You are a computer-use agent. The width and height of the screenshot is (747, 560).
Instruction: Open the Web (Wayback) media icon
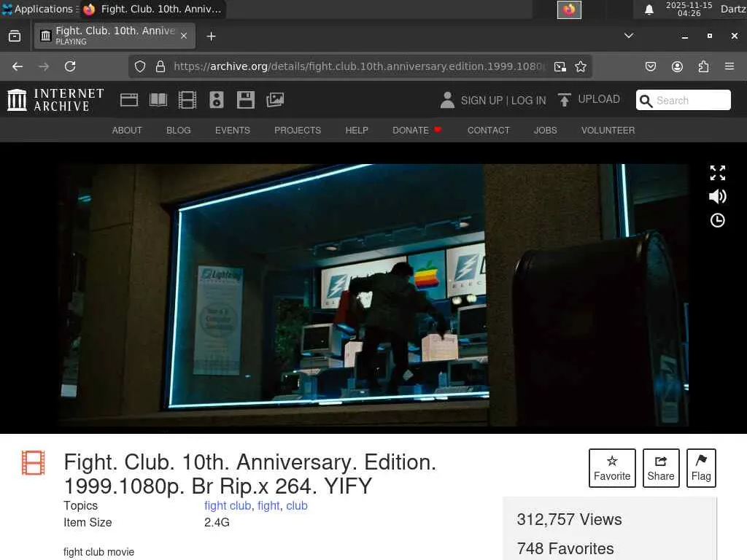click(129, 100)
